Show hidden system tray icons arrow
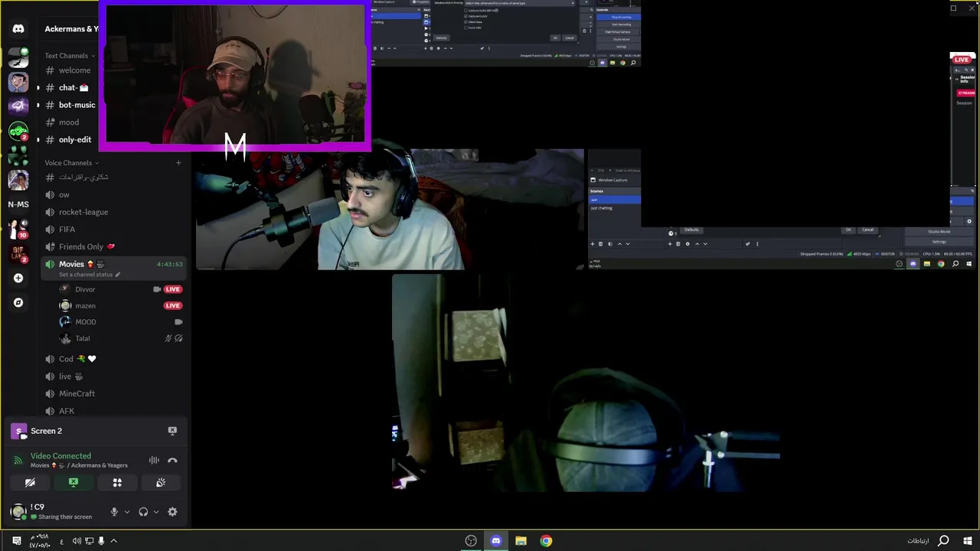This screenshot has height=551, width=980. 113,541
